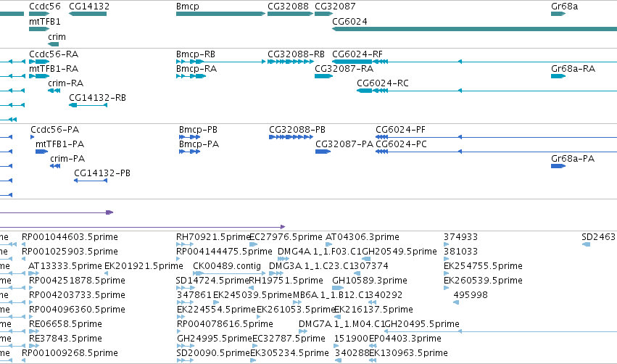Viewport: 617px width, 364px height.
Task: Select the EK130963.5prime EST label
Action: tap(408, 353)
